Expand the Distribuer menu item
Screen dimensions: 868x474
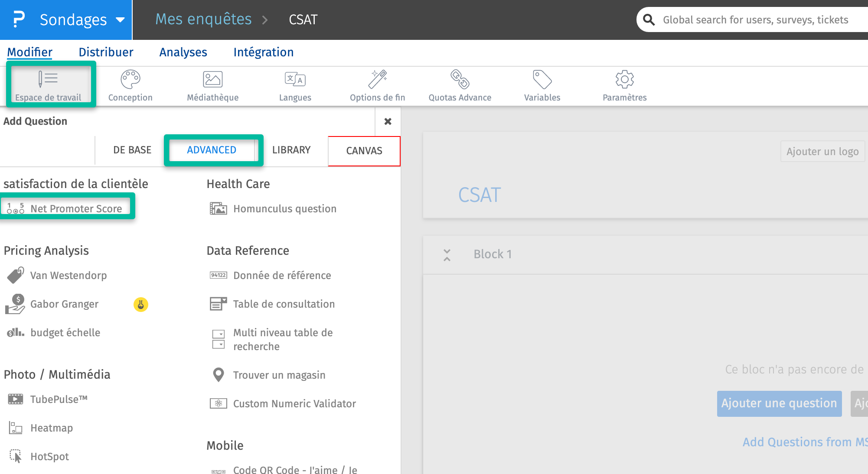tap(106, 52)
